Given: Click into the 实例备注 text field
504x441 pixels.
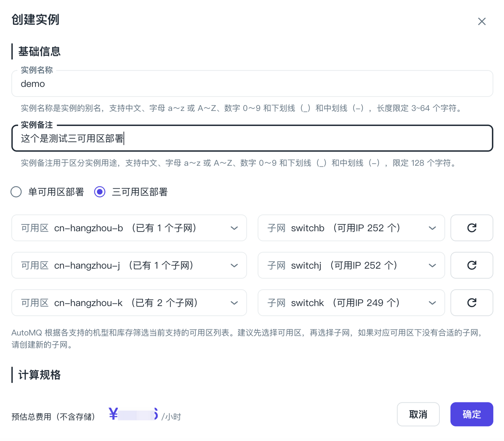Looking at the screenshot, I should [x=252, y=138].
